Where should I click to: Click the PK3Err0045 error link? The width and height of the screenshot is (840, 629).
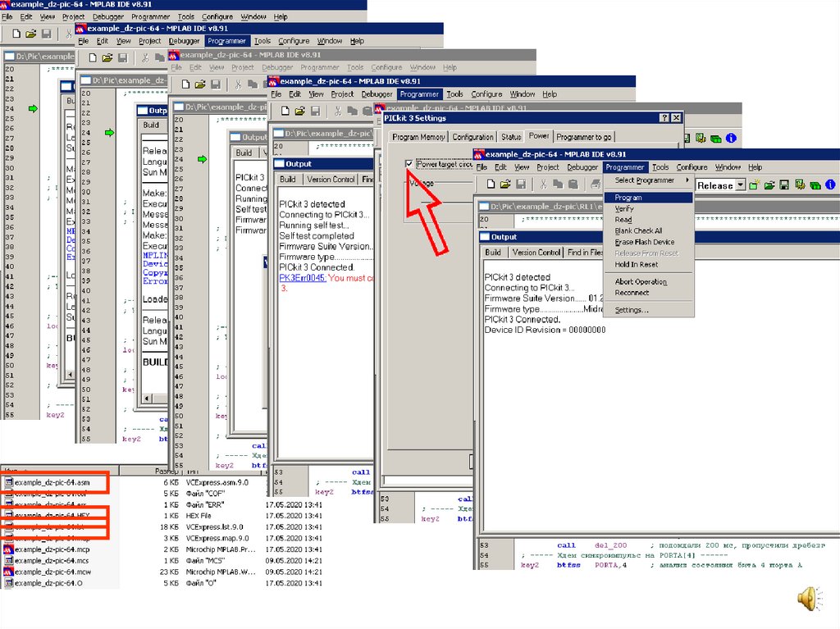[x=302, y=278]
